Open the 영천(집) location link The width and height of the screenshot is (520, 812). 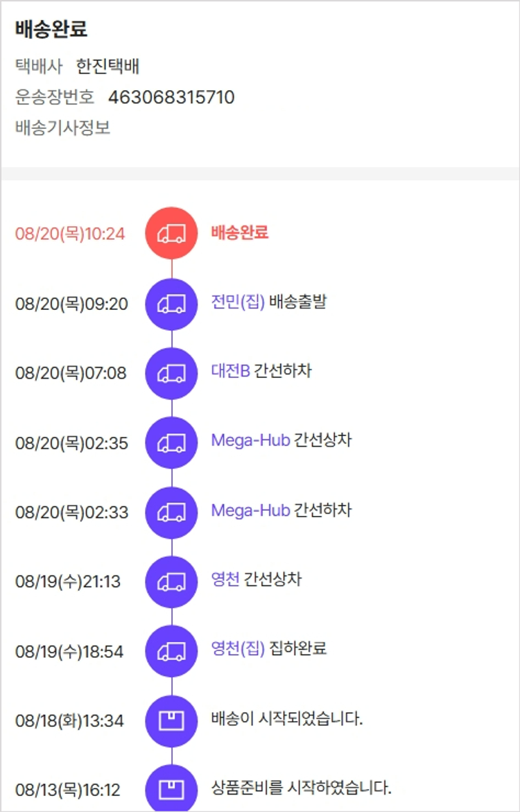point(238,648)
